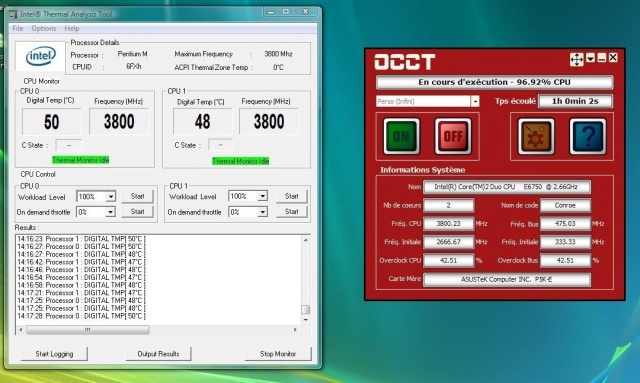Start CPU 0 on demand throttle
The image size is (640, 383).
(138, 212)
